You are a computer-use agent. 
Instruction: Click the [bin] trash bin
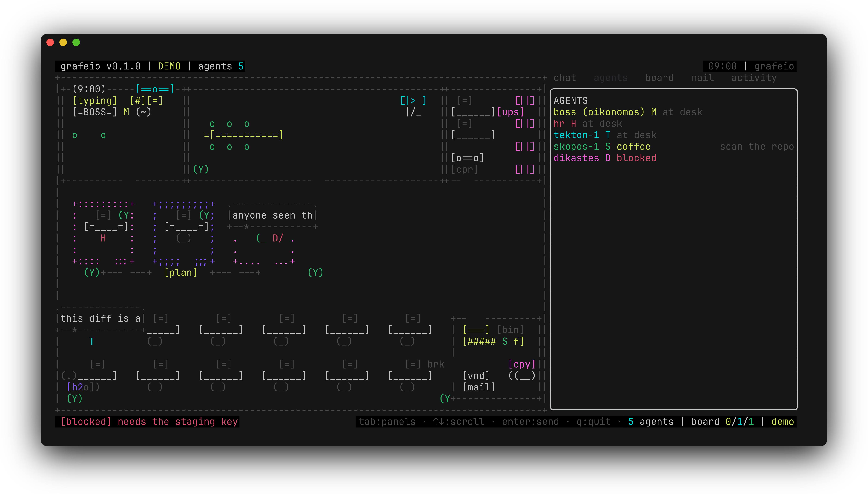tap(510, 330)
